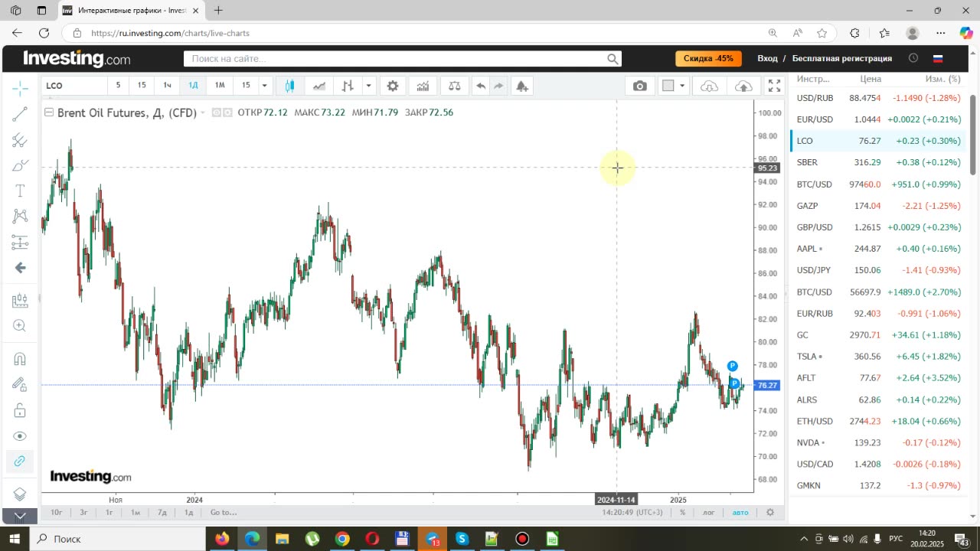The image size is (980, 551).
Task: Click the timezone 14:20:49 (UTC+3)
Action: [632, 513]
